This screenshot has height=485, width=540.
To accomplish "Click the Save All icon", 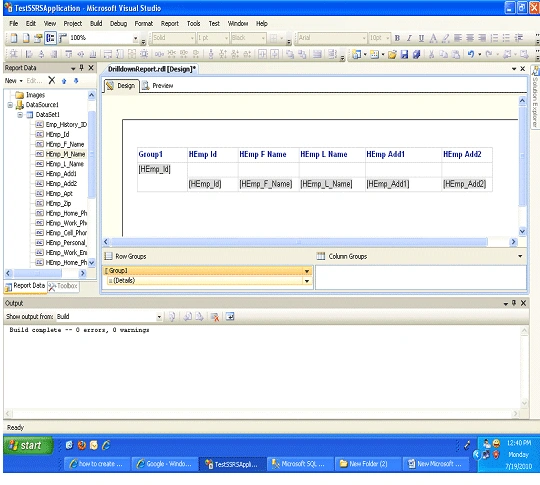I will (x=416, y=54).
